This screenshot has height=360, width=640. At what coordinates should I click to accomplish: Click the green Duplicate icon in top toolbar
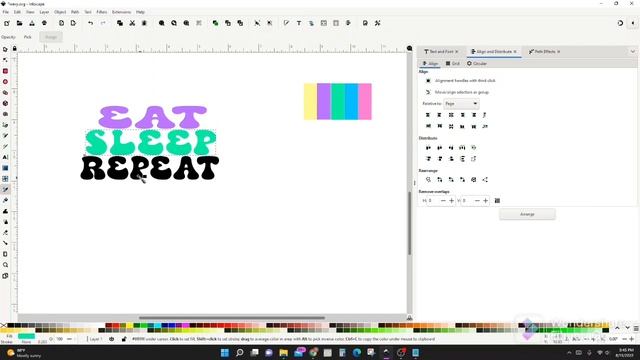click(x=215, y=23)
